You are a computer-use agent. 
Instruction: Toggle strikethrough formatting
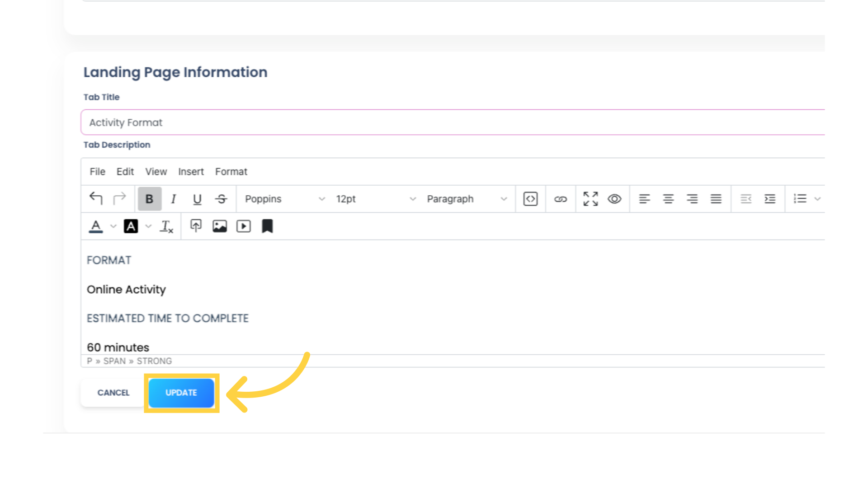(221, 198)
